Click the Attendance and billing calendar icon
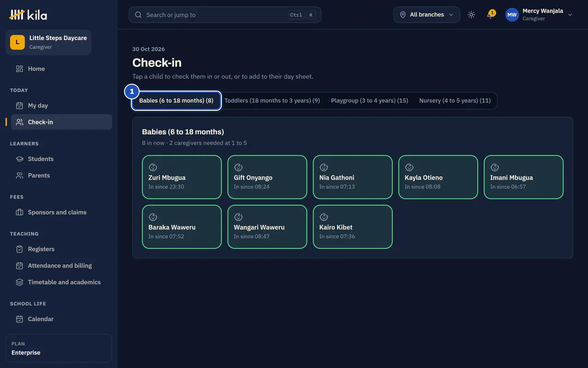 point(19,265)
